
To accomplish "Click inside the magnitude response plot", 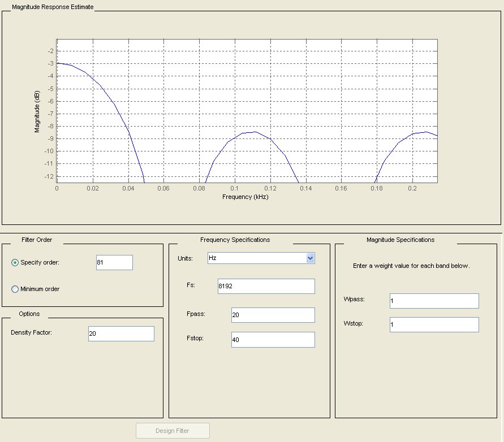I will [247, 111].
